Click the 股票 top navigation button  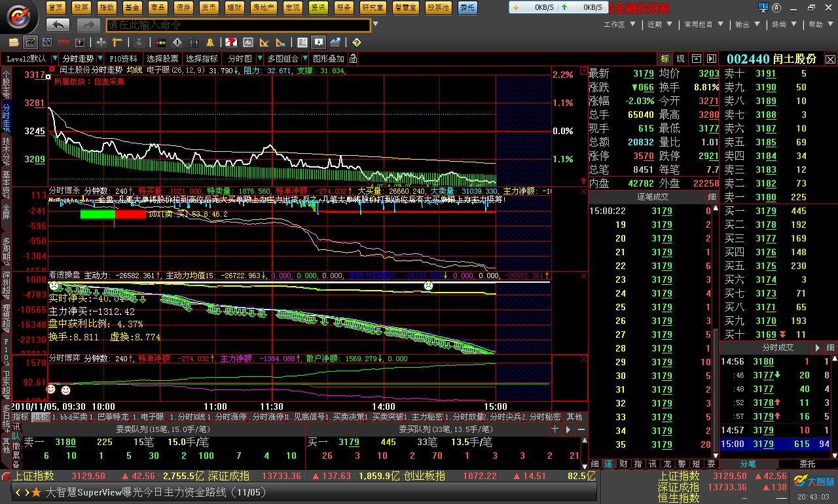click(x=81, y=7)
